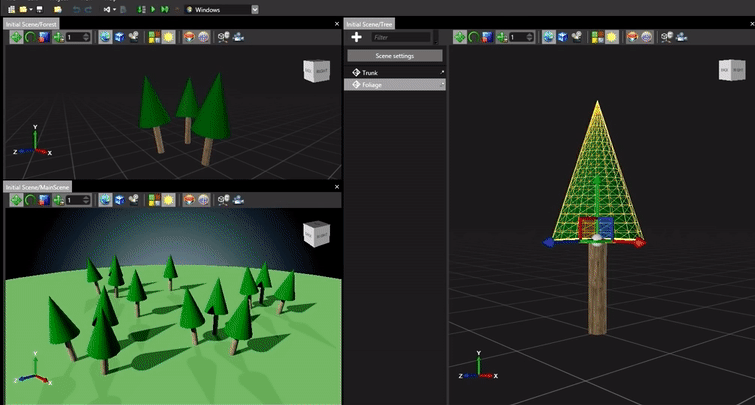Click the green play button in top toolbar
Viewport: 755px width, 405px height.
152,9
